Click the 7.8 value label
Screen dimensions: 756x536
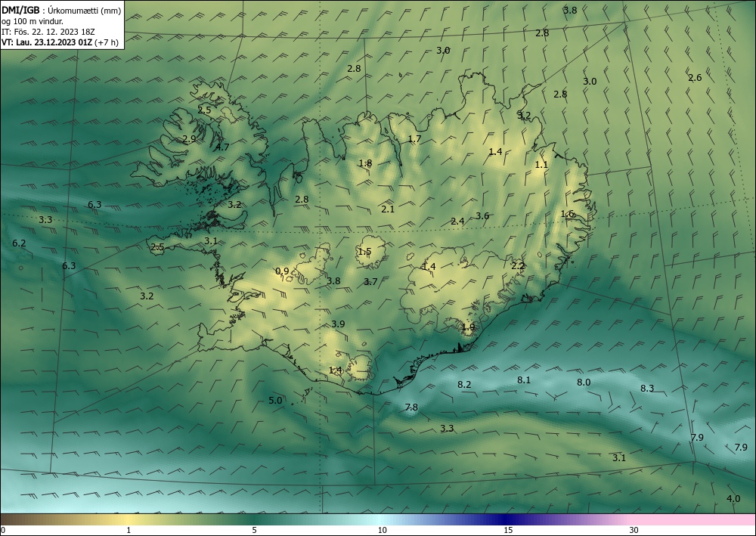point(411,407)
